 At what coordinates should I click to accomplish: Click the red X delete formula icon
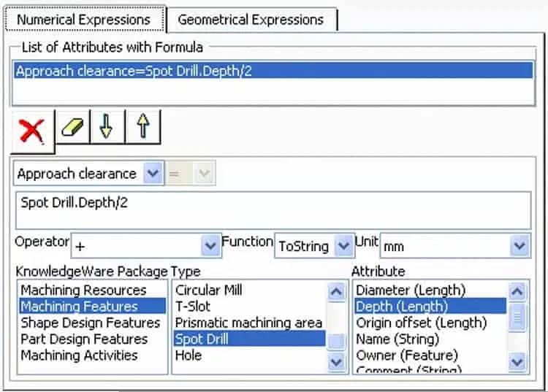point(32,131)
